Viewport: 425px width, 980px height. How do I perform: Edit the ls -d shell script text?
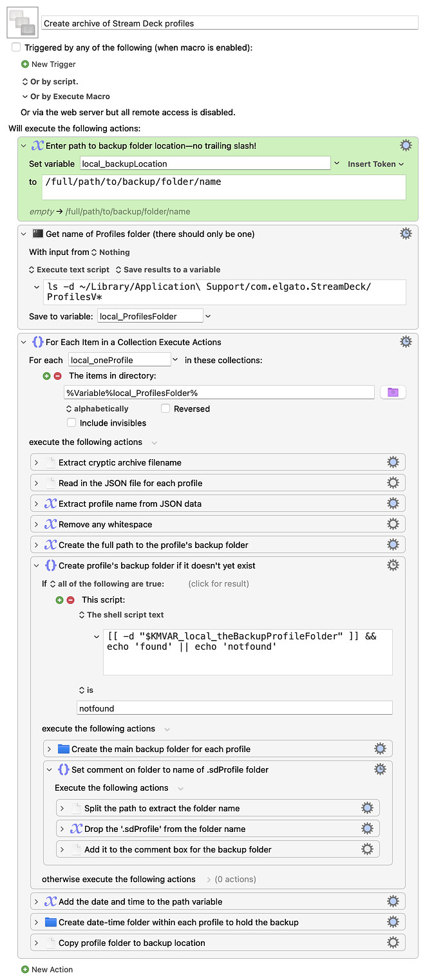point(225,292)
